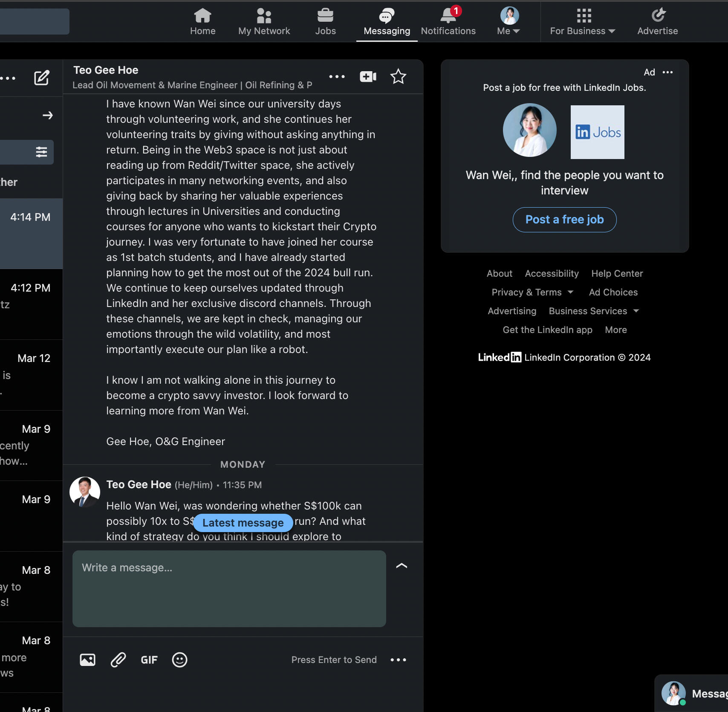Screen dimensions: 728x712
Task: Click the compose new message icon
Action: [41, 78]
